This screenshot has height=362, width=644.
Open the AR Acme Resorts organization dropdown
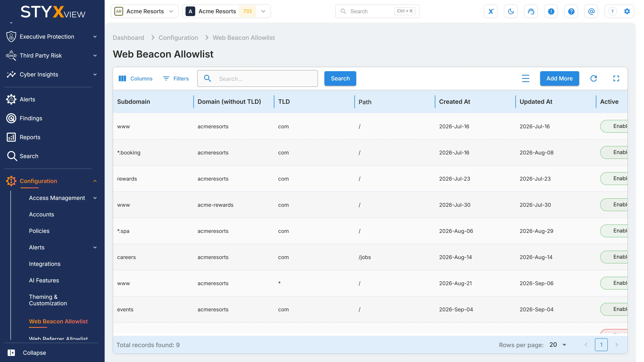coord(144,11)
